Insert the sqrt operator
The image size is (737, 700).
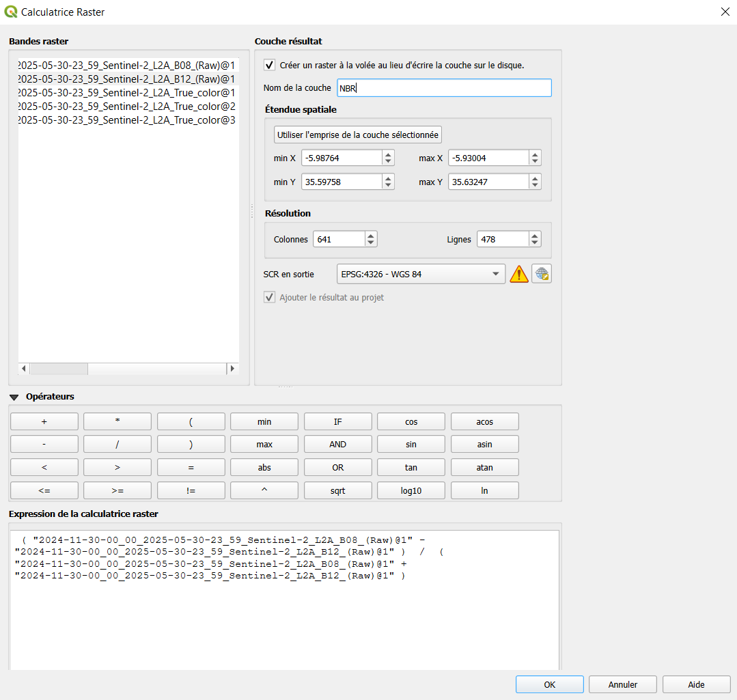click(337, 490)
